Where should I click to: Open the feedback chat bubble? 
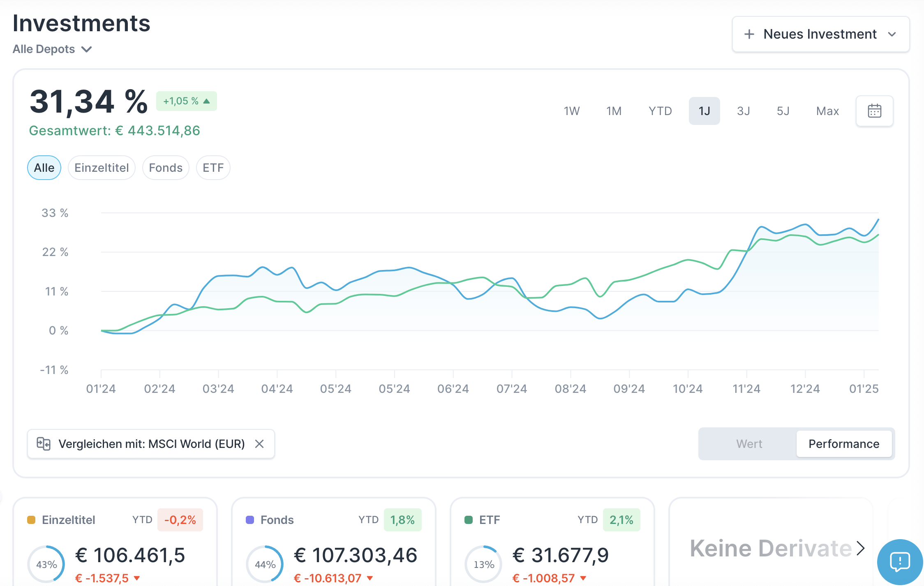pyautogui.click(x=900, y=562)
